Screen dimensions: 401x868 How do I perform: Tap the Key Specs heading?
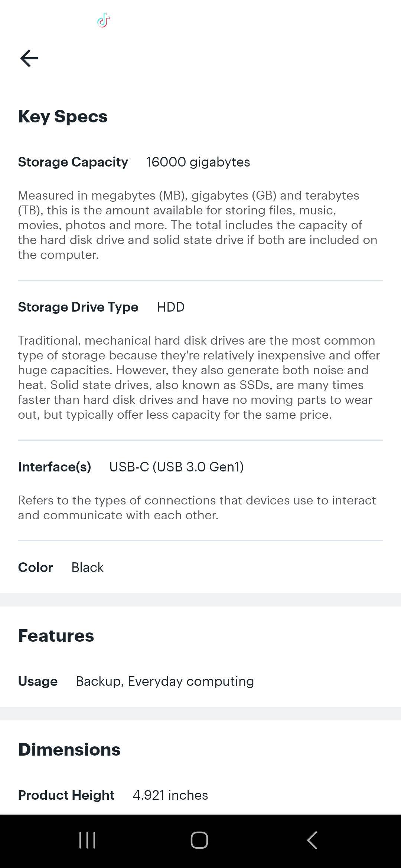tap(63, 116)
